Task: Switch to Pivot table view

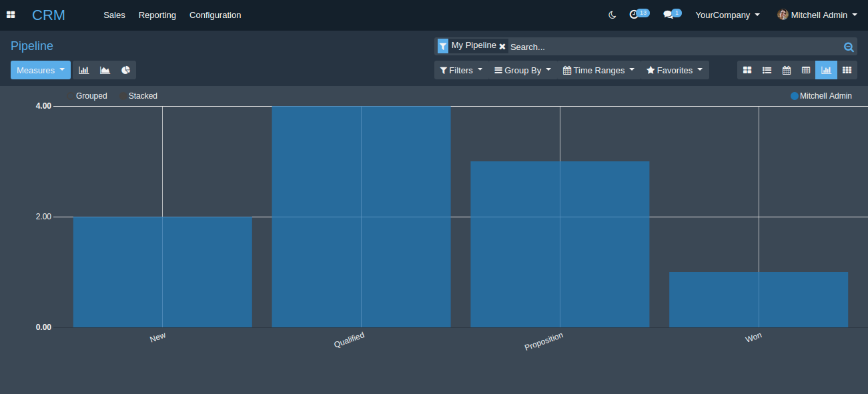Action: [806, 70]
